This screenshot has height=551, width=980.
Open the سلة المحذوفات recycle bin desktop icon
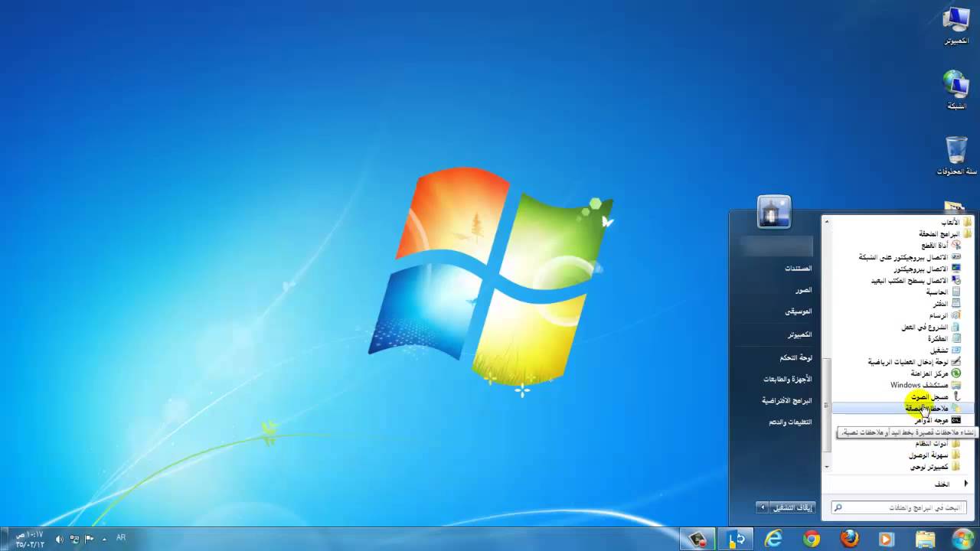[957, 156]
